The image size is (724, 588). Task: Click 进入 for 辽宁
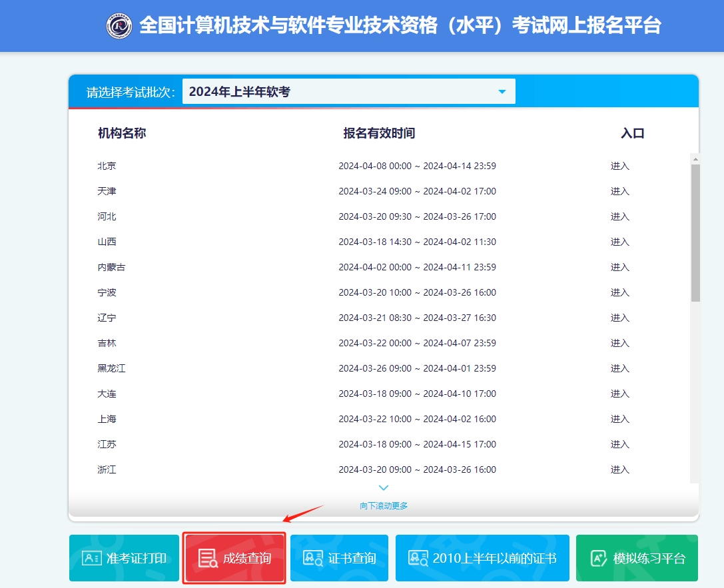tap(619, 318)
